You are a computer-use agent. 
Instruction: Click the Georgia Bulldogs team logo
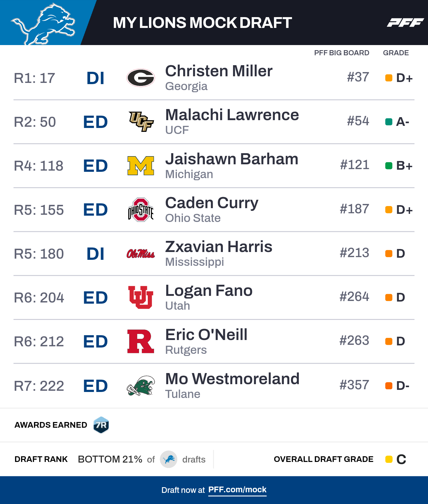click(141, 78)
